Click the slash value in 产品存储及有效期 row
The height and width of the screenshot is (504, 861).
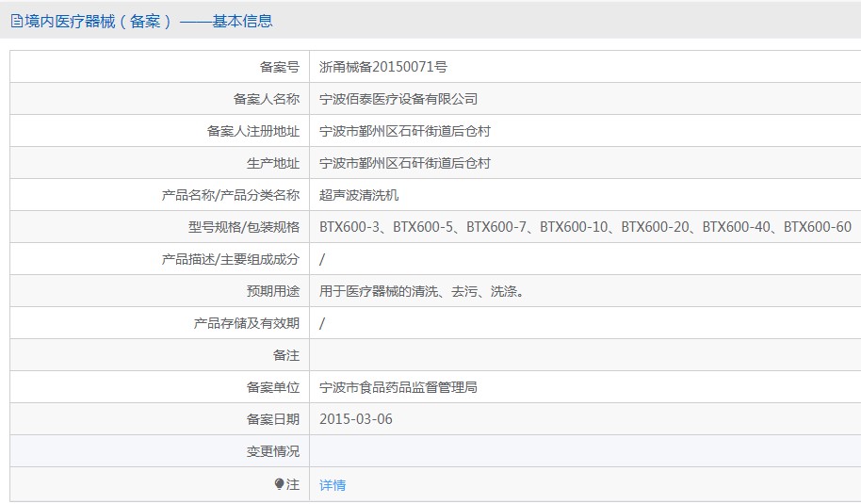(x=322, y=323)
